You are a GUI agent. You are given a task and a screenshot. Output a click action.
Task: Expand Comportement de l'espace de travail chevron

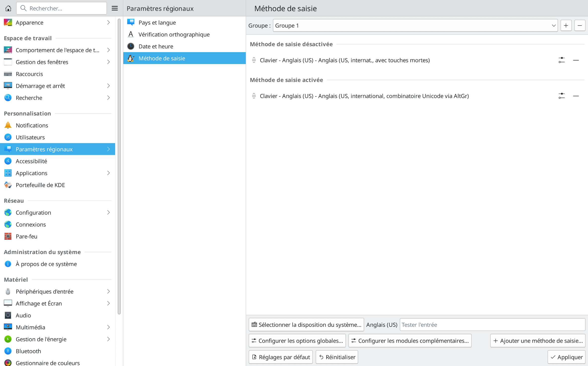(x=108, y=50)
